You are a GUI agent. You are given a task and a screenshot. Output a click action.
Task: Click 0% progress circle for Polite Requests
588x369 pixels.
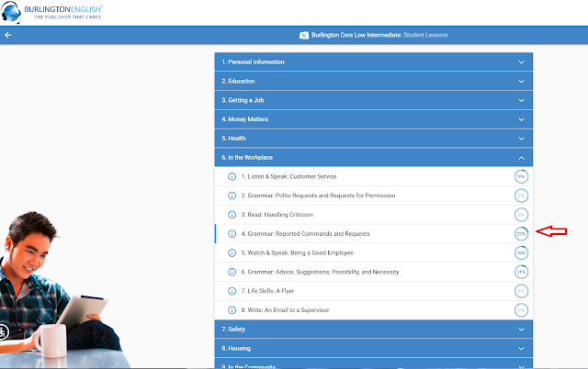point(521,196)
